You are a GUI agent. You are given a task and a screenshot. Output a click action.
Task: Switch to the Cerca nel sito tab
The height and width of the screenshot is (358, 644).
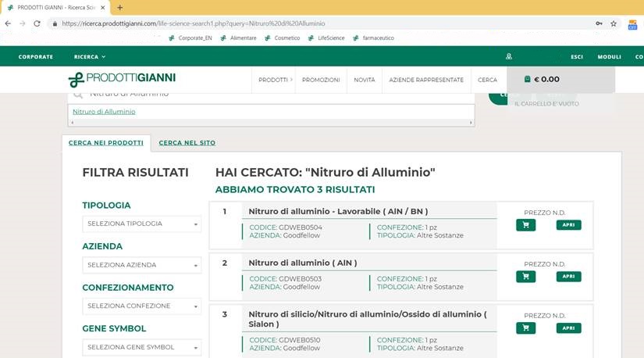click(187, 143)
